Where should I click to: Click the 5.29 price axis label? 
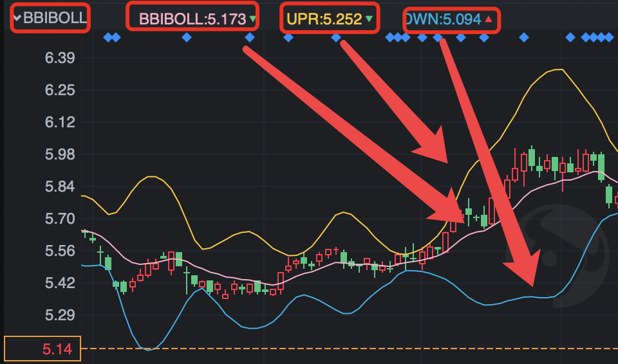point(60,315)
